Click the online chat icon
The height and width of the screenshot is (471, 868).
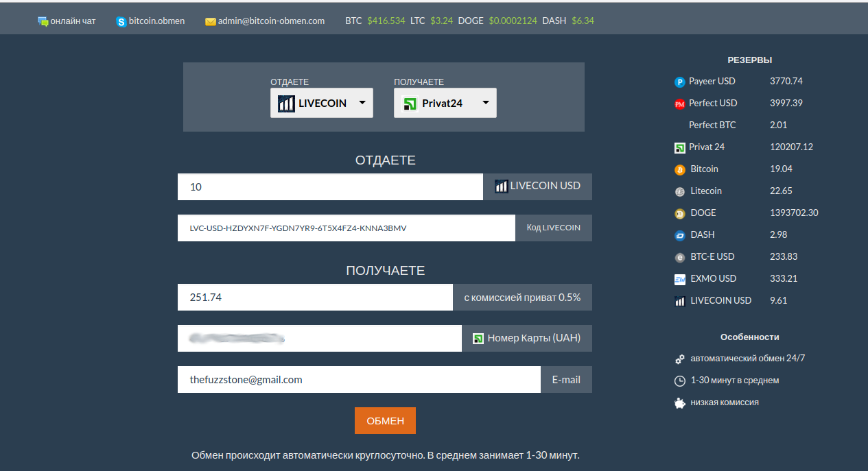pos(43,21)
